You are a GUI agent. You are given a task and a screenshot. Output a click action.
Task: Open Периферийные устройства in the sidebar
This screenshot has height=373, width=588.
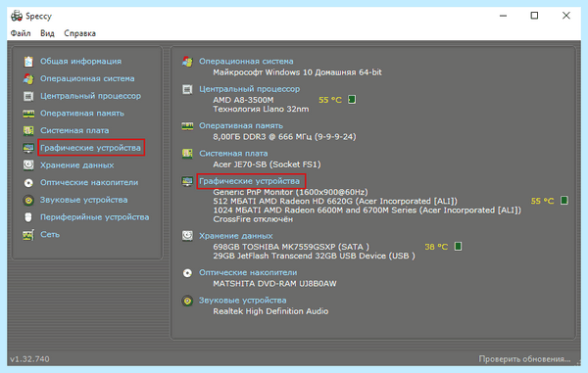94,217
